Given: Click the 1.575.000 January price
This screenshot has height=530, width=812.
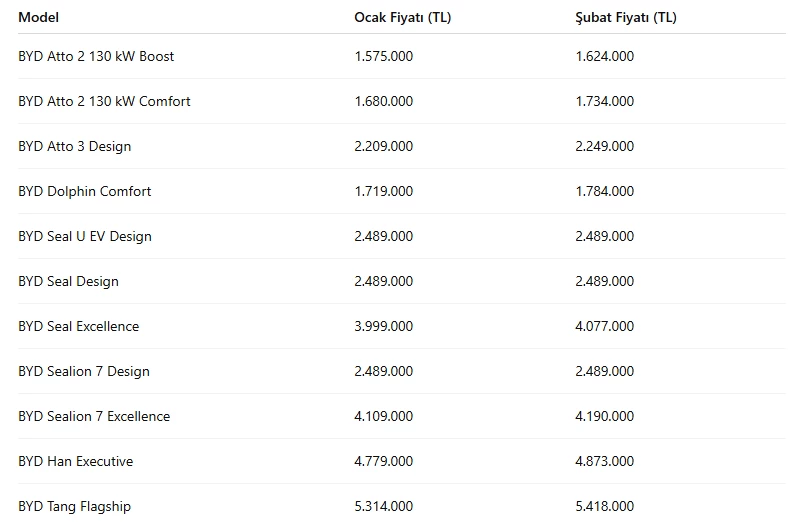Looking at the screenshot, I should pos(383,56).
